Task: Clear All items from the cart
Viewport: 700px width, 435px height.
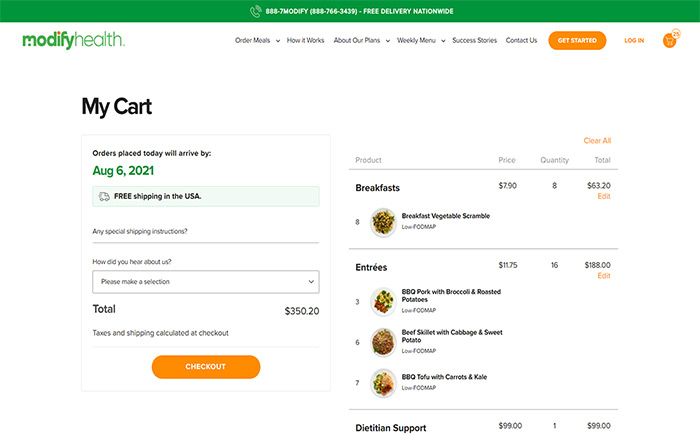Action: click(x=597, y=141)
